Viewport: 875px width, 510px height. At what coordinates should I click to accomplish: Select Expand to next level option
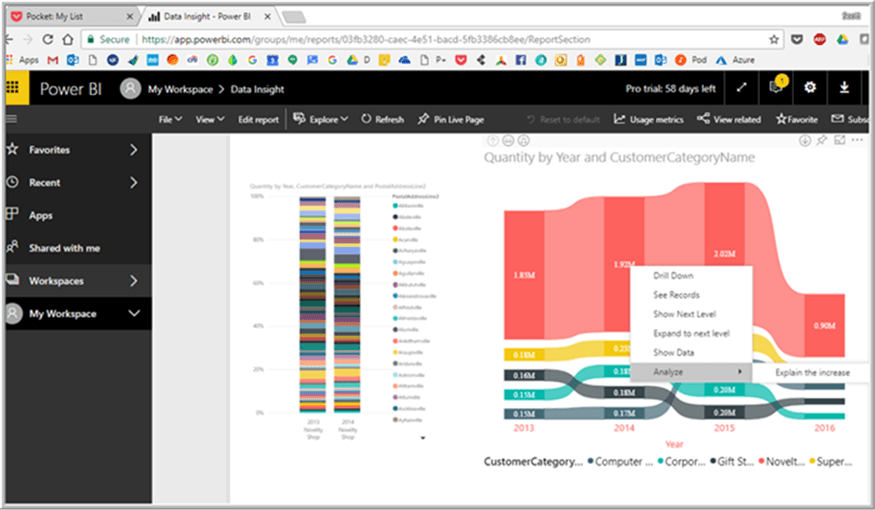click(691, 333)
